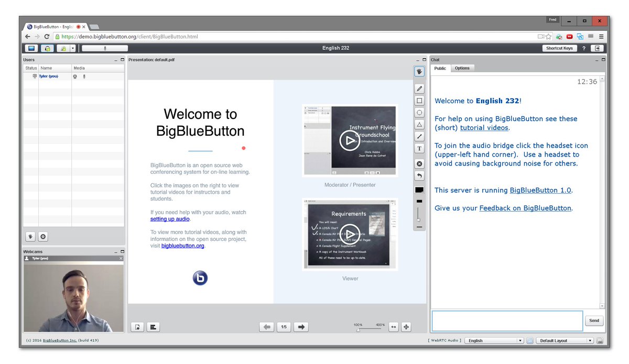Switch to the chat Options tab

click(462, 68)
